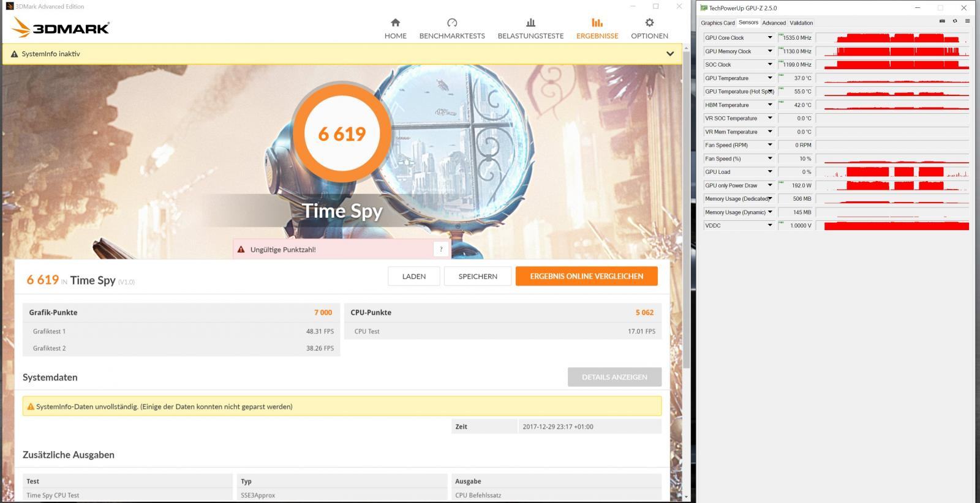Screen dimensions: 980x503
Task: Click the 6 619 score circle
Action: click(x=342, y=133)
